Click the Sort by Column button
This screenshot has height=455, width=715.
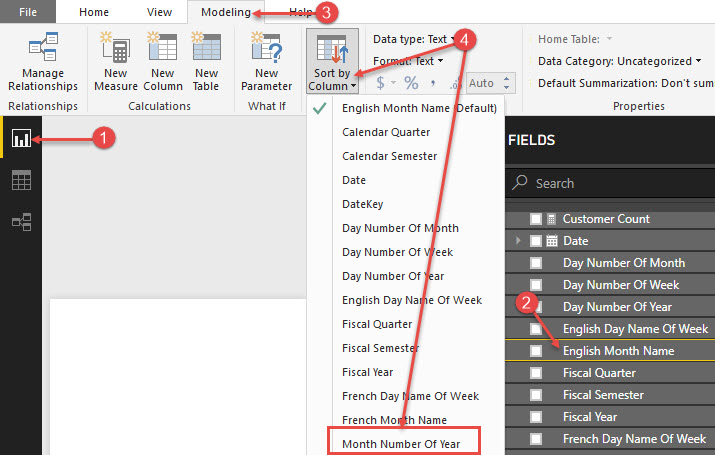332,62
